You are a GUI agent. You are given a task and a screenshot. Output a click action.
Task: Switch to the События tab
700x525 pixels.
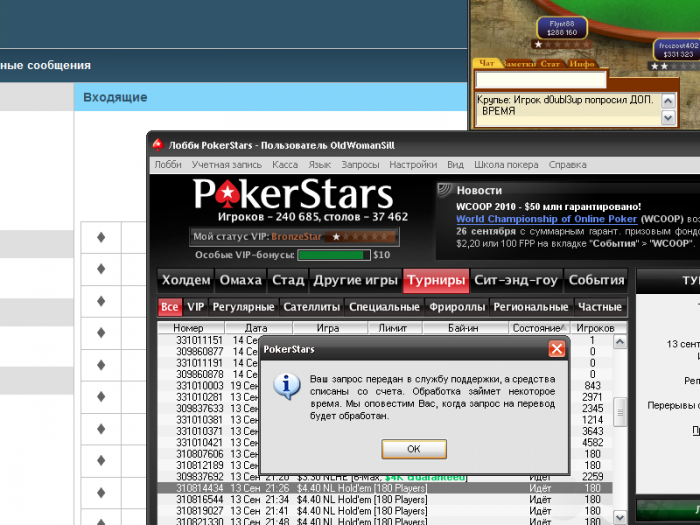coord(596,280)
